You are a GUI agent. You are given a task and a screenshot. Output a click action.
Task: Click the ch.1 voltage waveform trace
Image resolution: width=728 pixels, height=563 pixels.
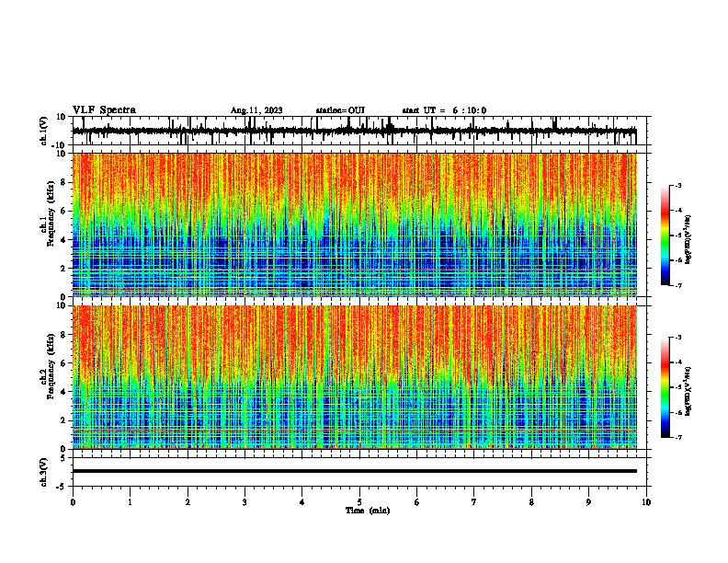pyautogui.click(x=354, y=131)
